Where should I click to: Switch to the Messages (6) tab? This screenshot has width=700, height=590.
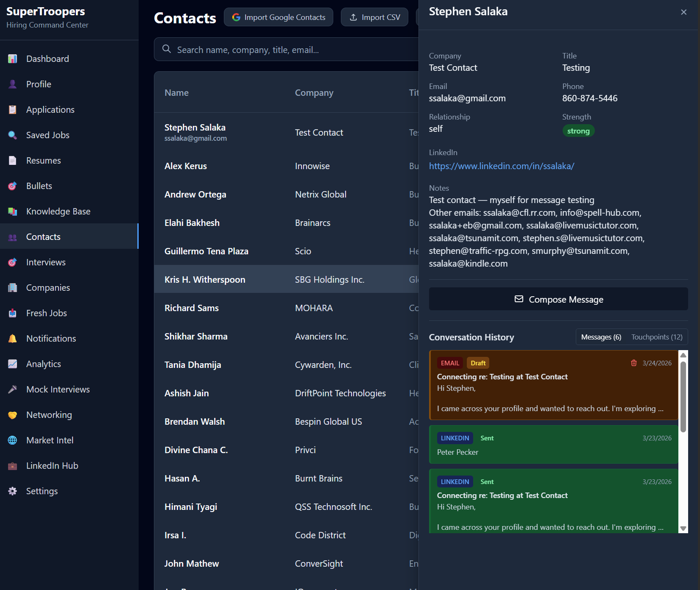pos(601,337)
